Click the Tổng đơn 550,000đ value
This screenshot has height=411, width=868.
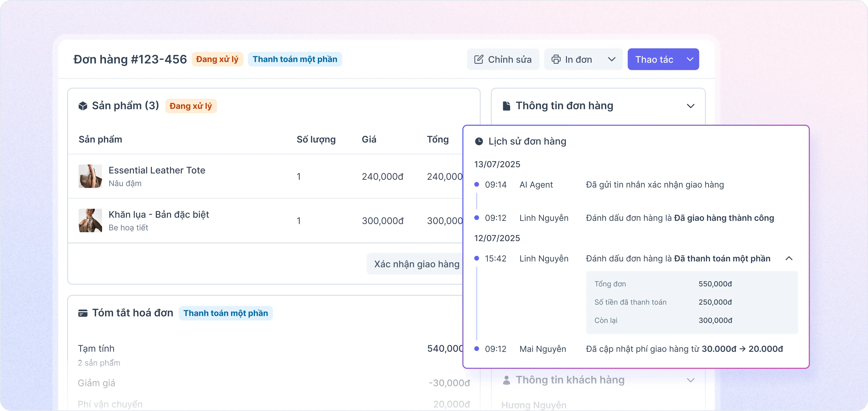(x=715, y=284)
